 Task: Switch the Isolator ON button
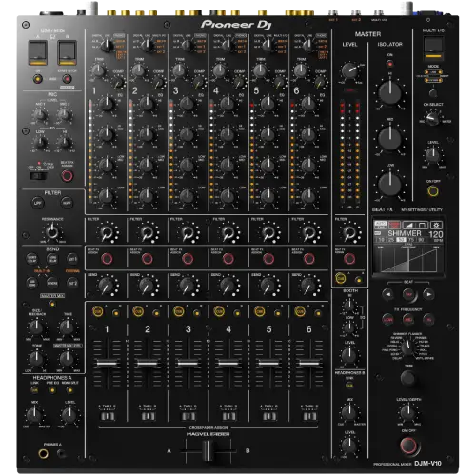click(390, 64)
